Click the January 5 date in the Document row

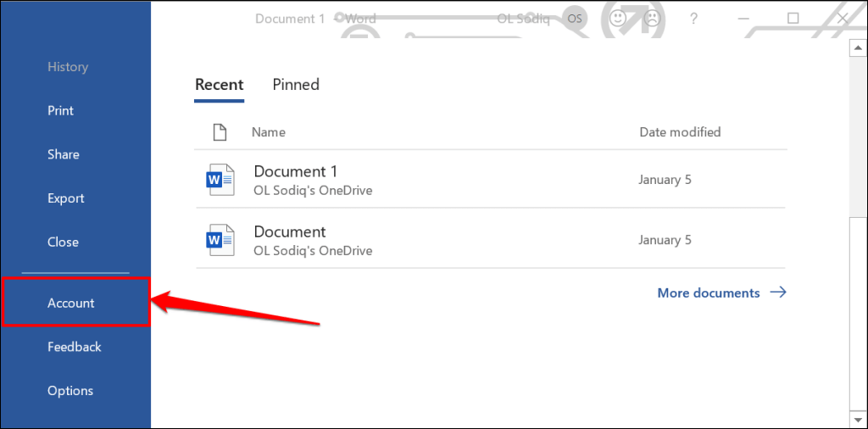click(x=665, y=240)
